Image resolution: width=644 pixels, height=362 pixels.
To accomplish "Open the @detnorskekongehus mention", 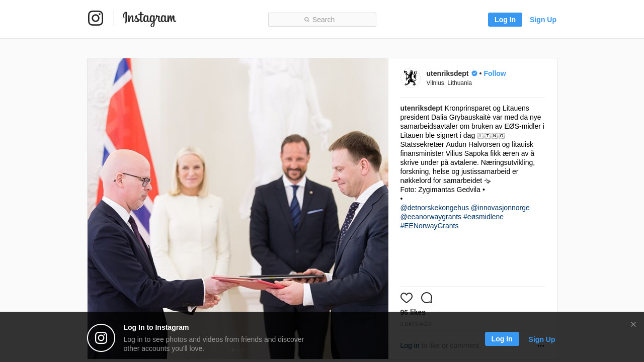I will point(435,208).
